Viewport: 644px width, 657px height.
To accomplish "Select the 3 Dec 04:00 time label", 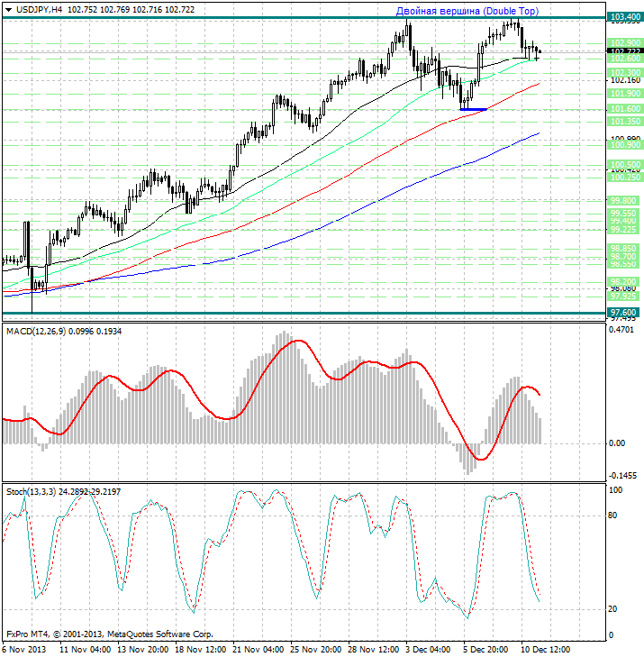I will (x=429, y=650).
